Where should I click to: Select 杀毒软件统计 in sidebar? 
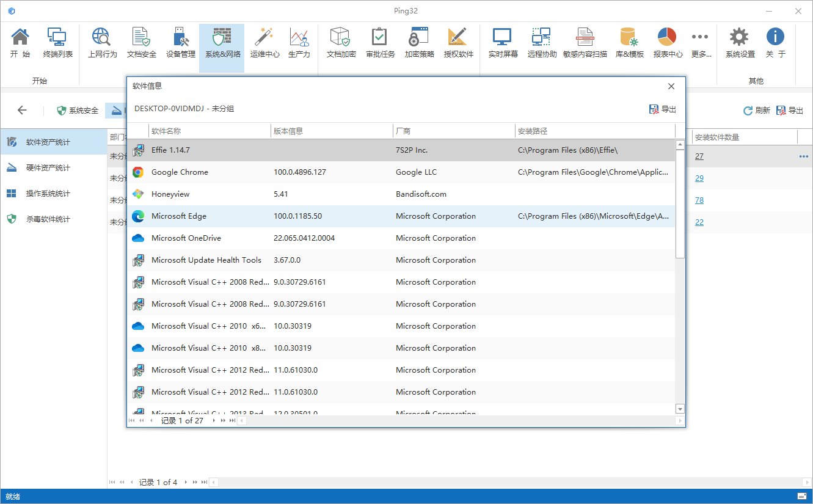[x=54, y=219]
